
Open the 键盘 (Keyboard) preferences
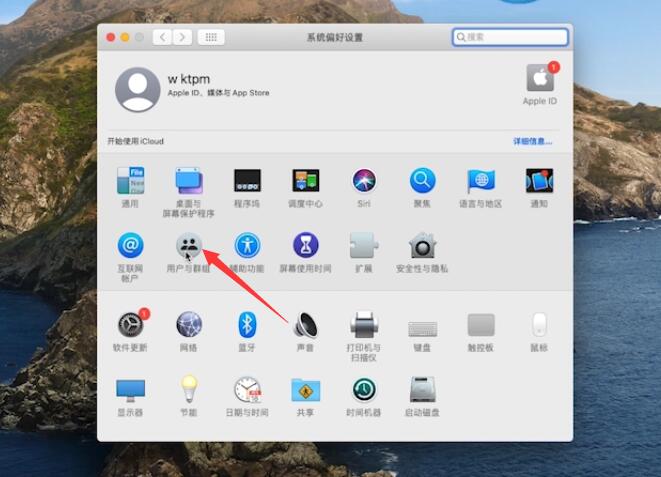pyautogui.click(x=422, y=328)
